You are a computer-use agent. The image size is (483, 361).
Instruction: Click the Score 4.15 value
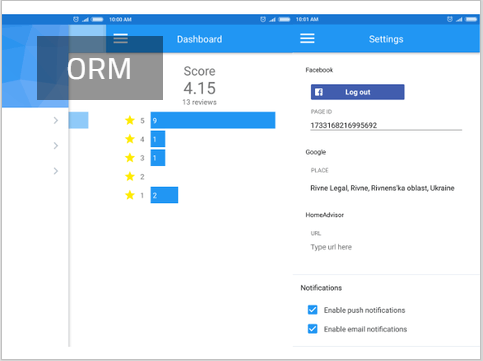coord(199,88)
